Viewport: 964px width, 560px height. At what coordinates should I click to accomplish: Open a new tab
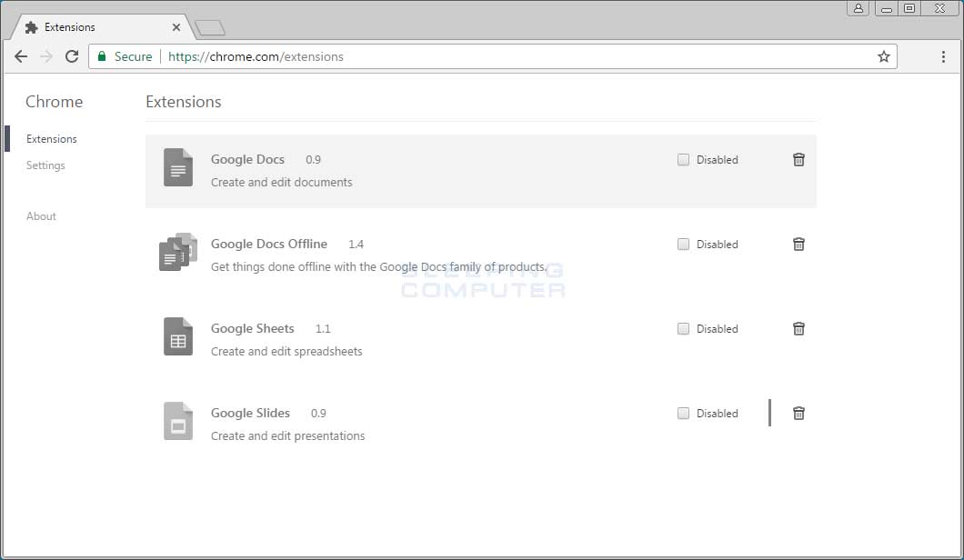(210, 27)
